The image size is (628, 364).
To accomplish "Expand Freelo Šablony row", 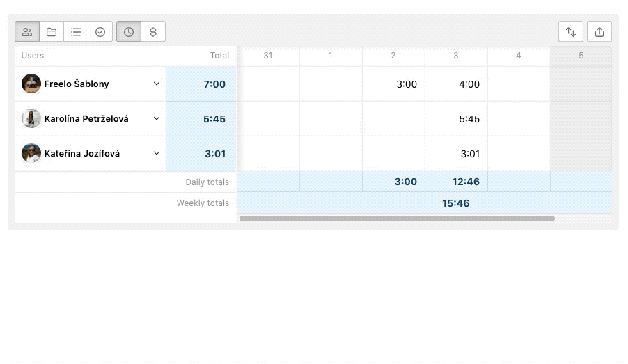I will tap(157, 84).
